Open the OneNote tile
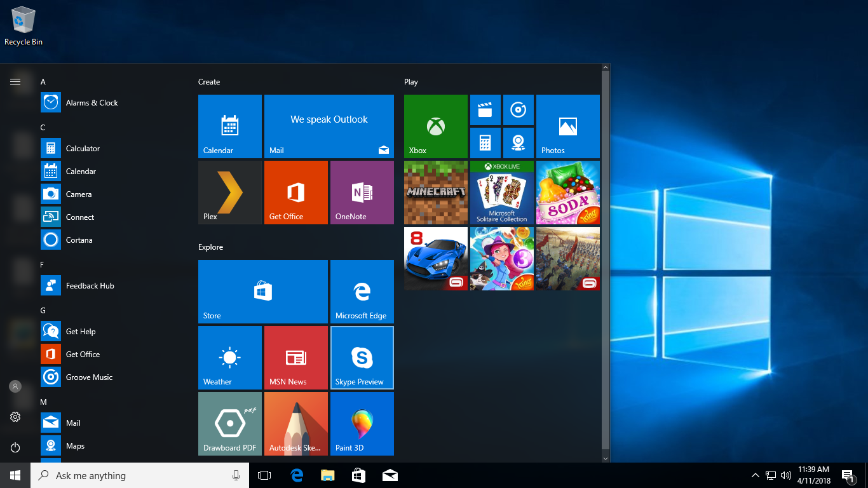868x488 pixels. click(362, 193)
